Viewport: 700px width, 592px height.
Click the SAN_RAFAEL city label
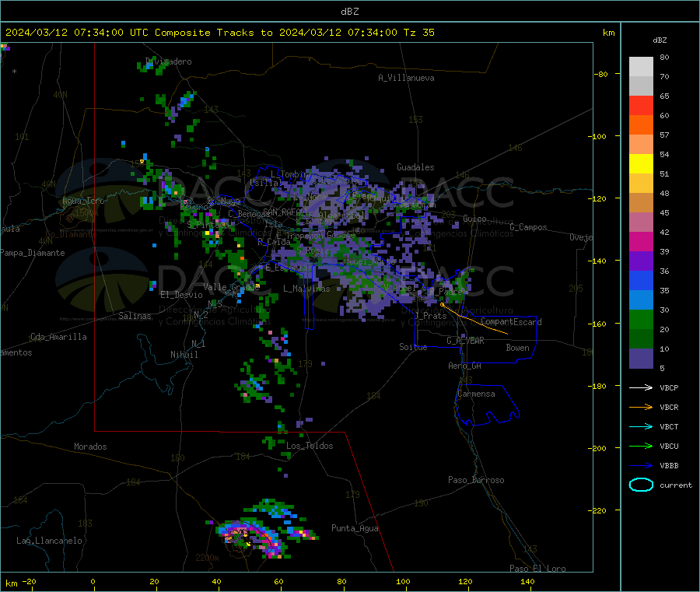pos(285,212)
